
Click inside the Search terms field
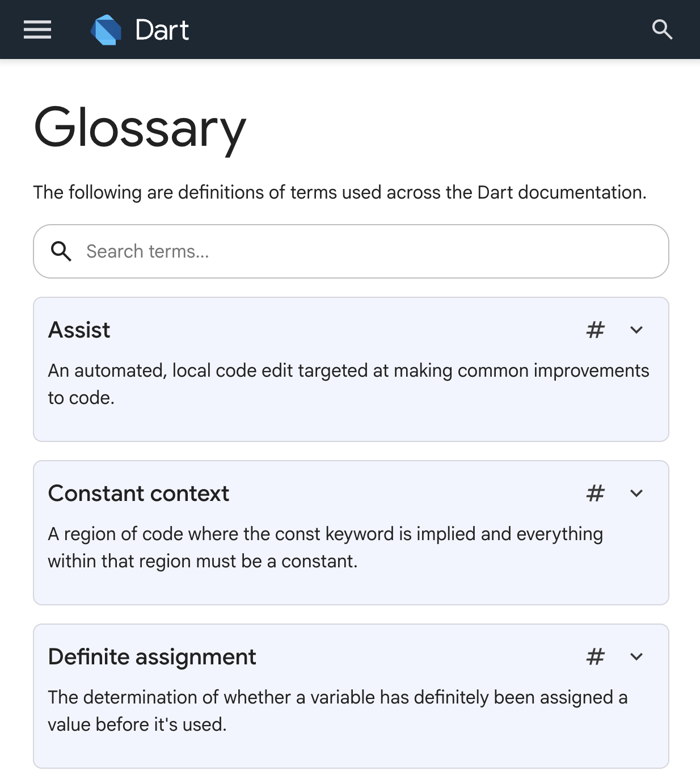[x=227, y=251]
